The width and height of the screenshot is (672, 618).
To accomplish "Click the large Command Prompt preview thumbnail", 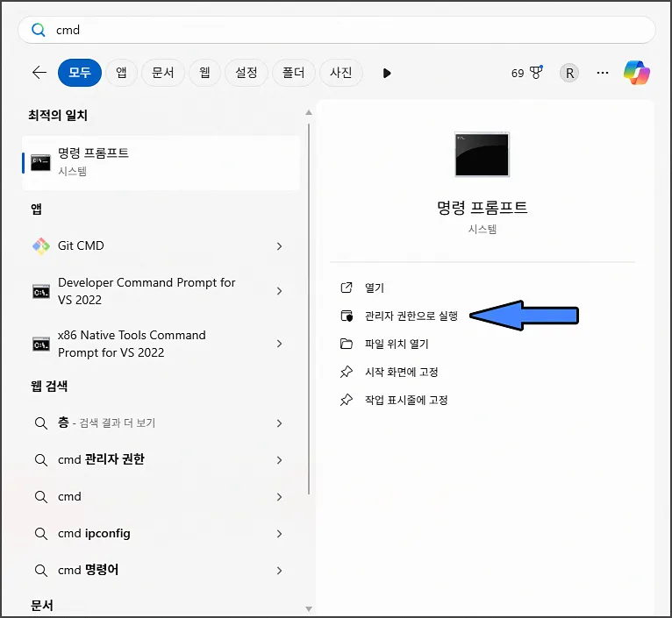I will 483,154.
